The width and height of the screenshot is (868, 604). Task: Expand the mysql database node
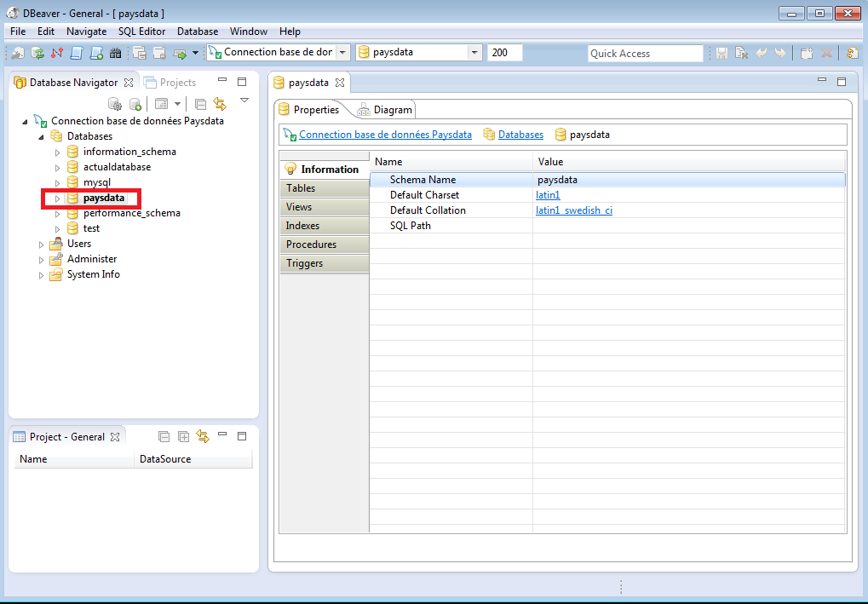click(57, 182)
